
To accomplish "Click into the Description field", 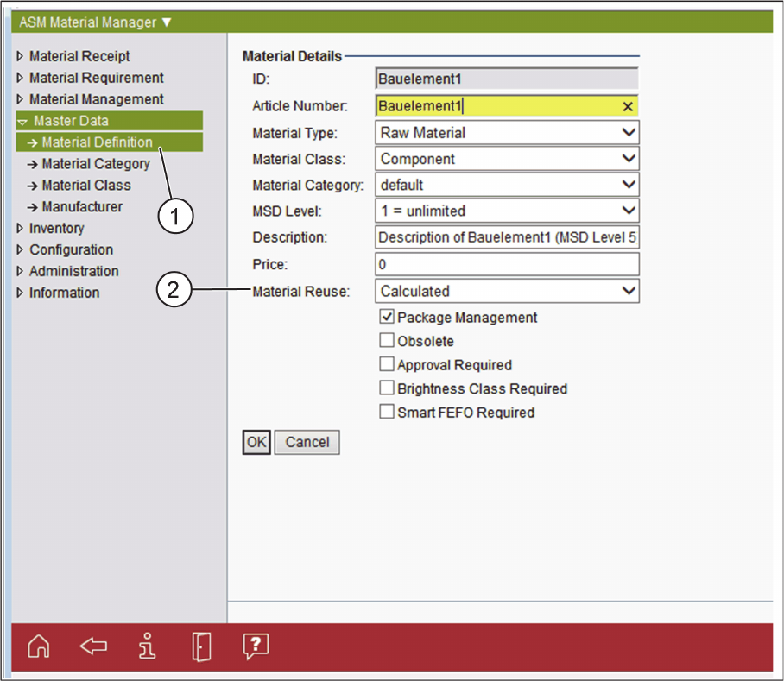I will 507,236.
